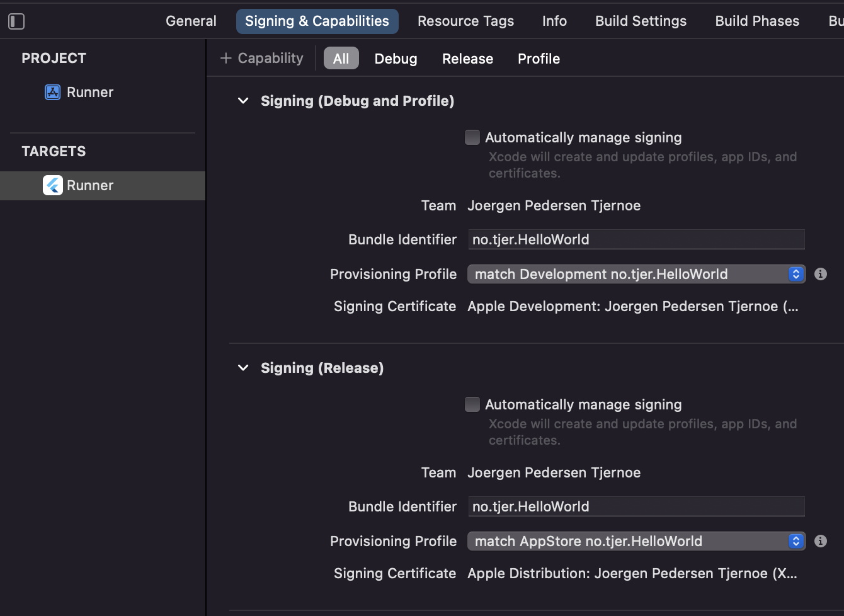Image resolution: width=844 pixels, height=616 pixels.
Task: Click the Flutter Runner target icon
Action: tap(53, 186)
